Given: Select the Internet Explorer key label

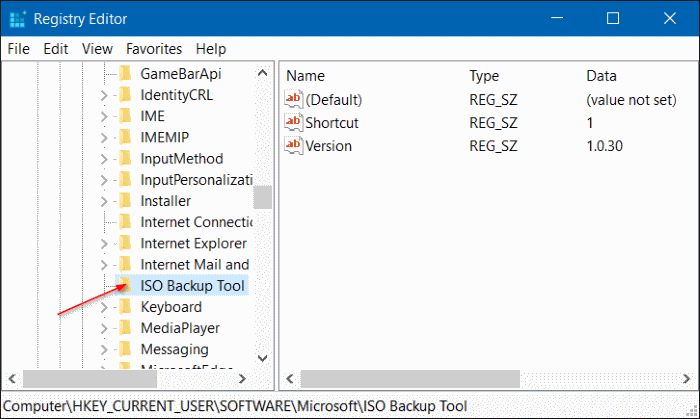Looking at the screenshot, I should [x=193, y=243].
